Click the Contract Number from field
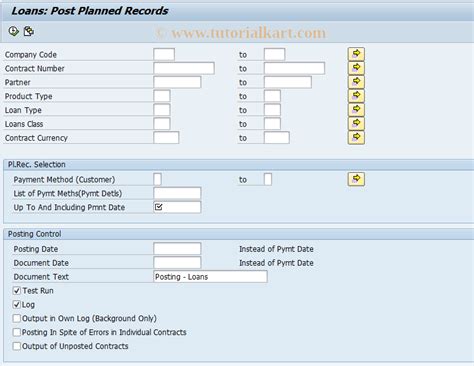The width and height of the screenshot is (474, 366). click(x=184, y=68)
